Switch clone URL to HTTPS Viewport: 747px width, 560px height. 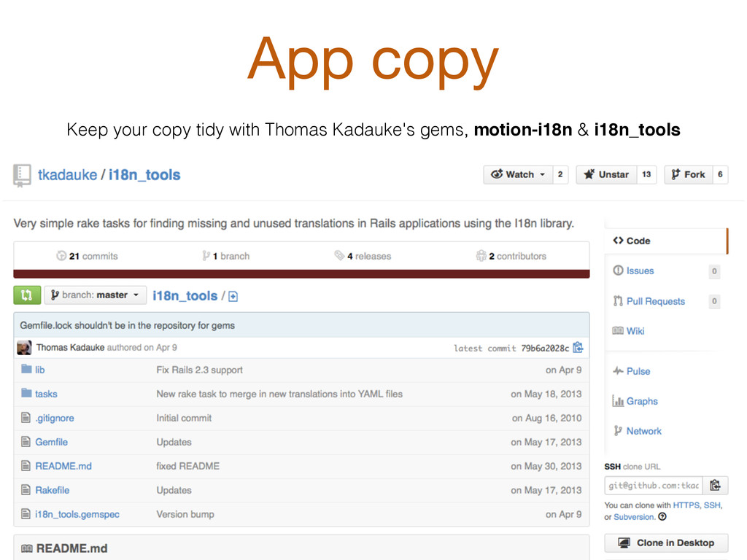686,505
